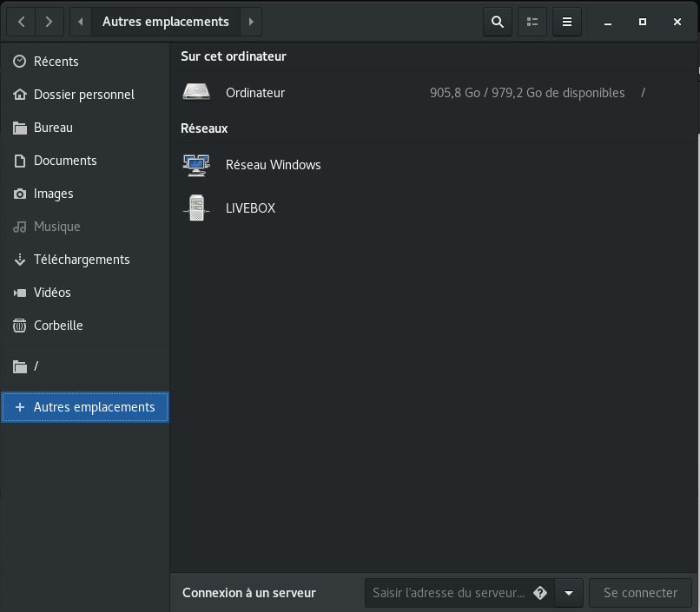This screenshot has width=700, height=612.
Task: Open the Corbeille trash in sidebar
Action: coord(58,326)
